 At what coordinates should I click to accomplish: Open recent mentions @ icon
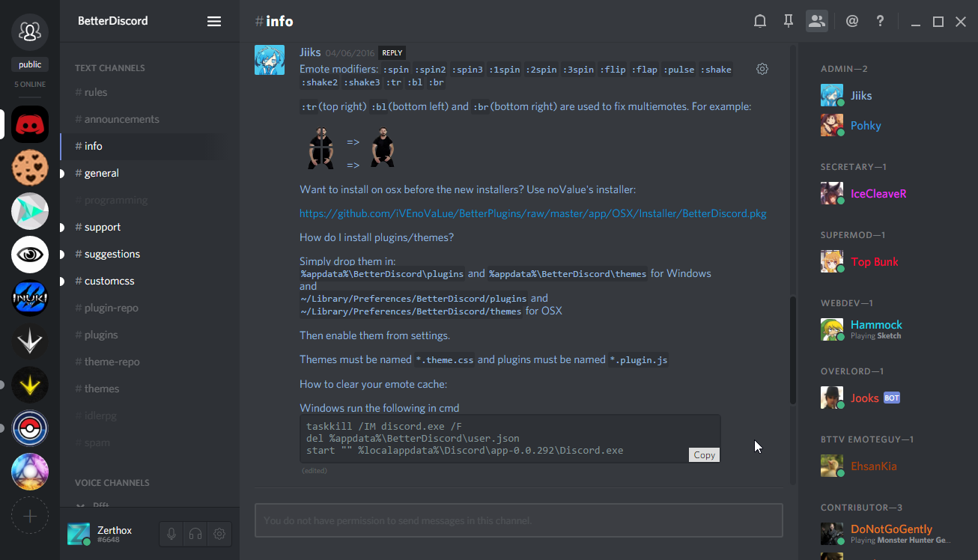[x=852, y=21]
